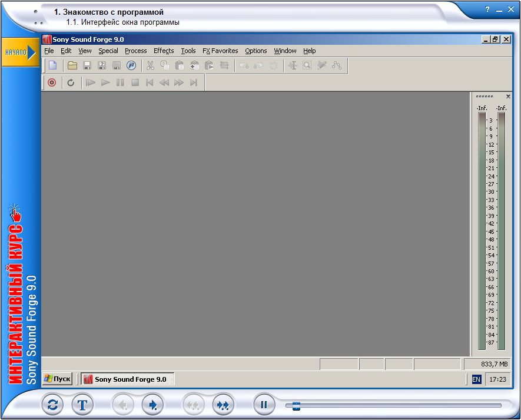Go to the previous step with left arrow
The height and width of the screenshot is (420, 521).
122,405
